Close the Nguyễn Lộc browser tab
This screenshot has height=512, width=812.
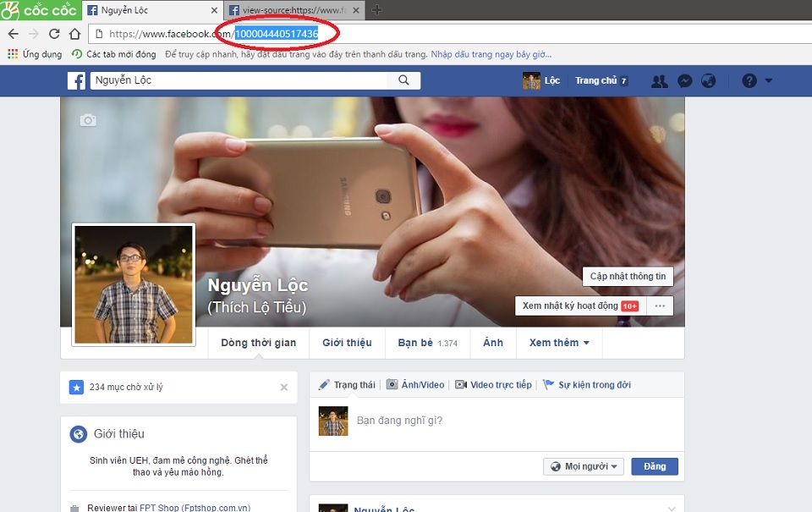[214, 10]
